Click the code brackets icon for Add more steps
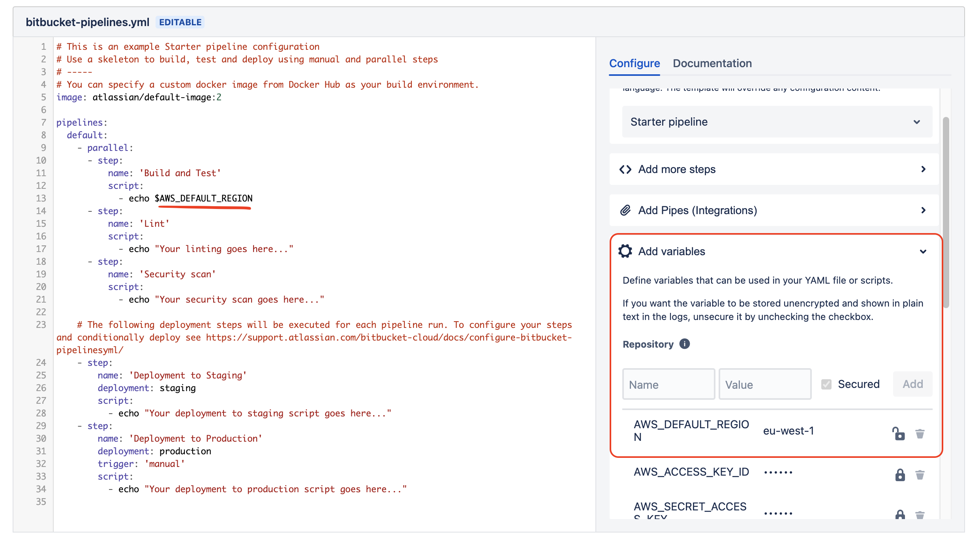 (x=625, y=169)
